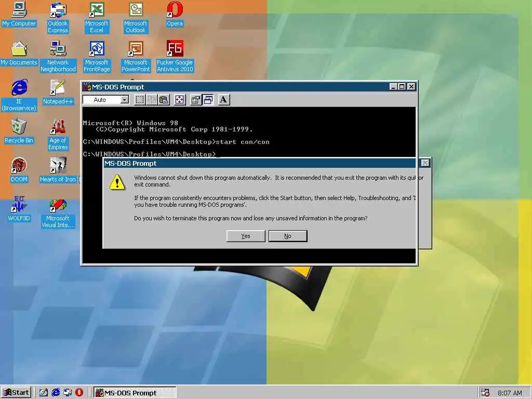Select the Recycle Bin icon
This screenshot has height=399, width=532.
point(19,131)
